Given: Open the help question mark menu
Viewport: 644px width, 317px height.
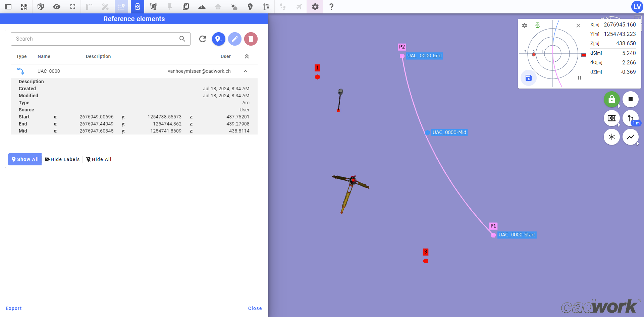Looking at the screenshot, I should pos(331,7).
